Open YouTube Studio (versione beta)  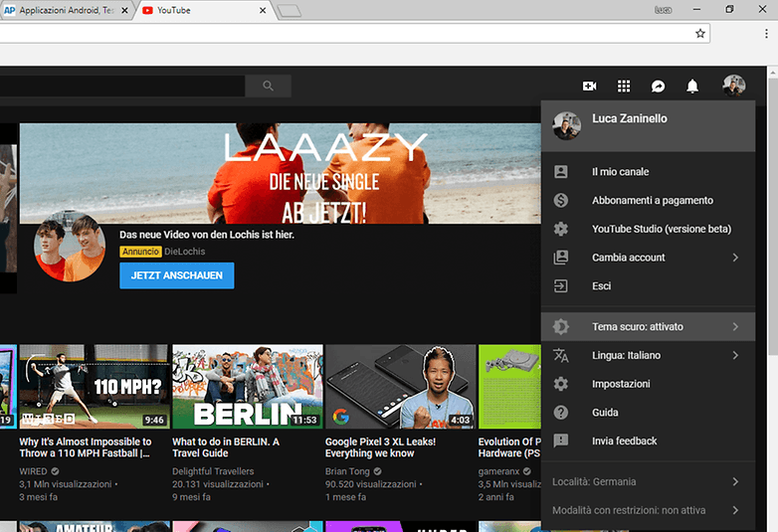coord(648,229)
